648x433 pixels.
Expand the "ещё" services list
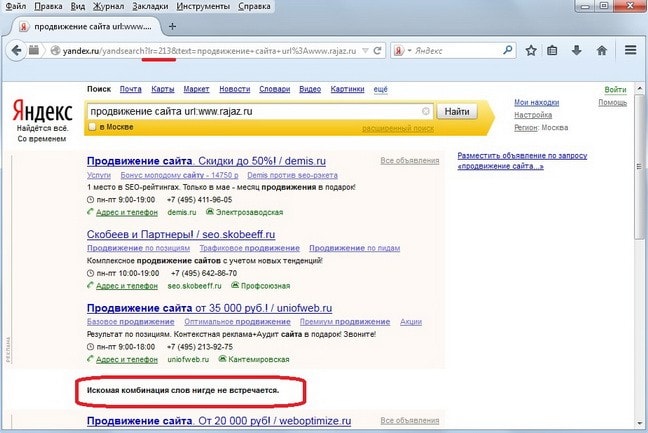(380, 89)
